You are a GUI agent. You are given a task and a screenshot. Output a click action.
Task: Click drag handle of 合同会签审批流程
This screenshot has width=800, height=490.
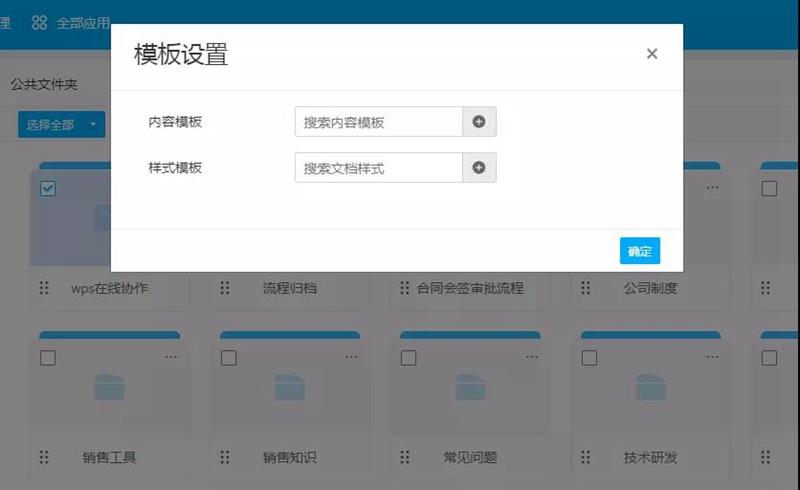coord(405,288)
